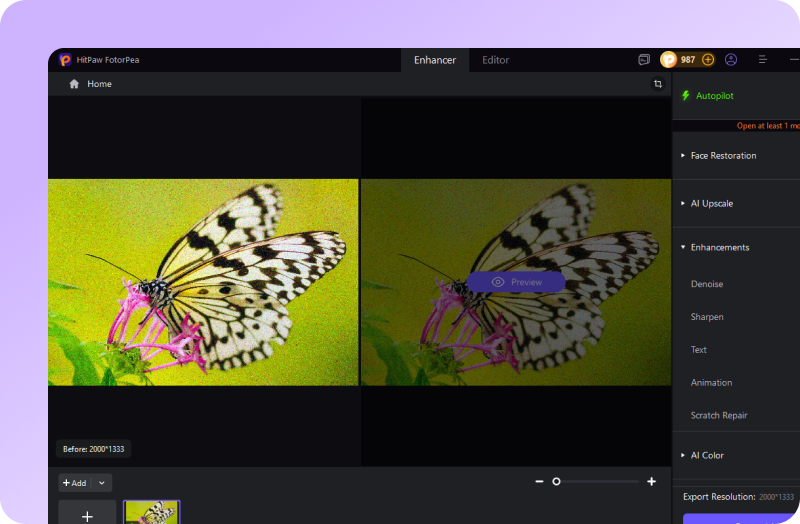Click the large plus tile to add image
Viewport: 800px width, 524px height.
click(87, 512)
